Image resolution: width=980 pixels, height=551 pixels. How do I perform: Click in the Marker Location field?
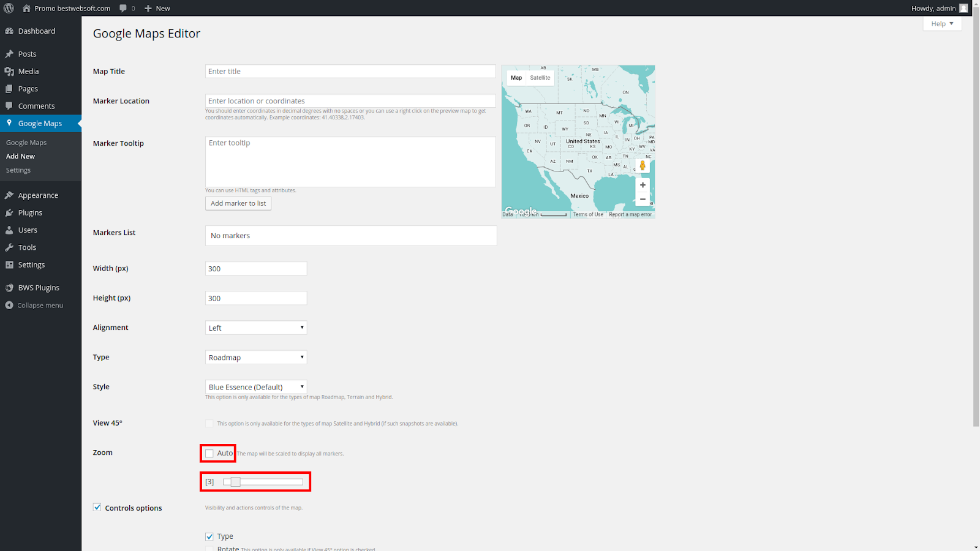click(350, 100)
